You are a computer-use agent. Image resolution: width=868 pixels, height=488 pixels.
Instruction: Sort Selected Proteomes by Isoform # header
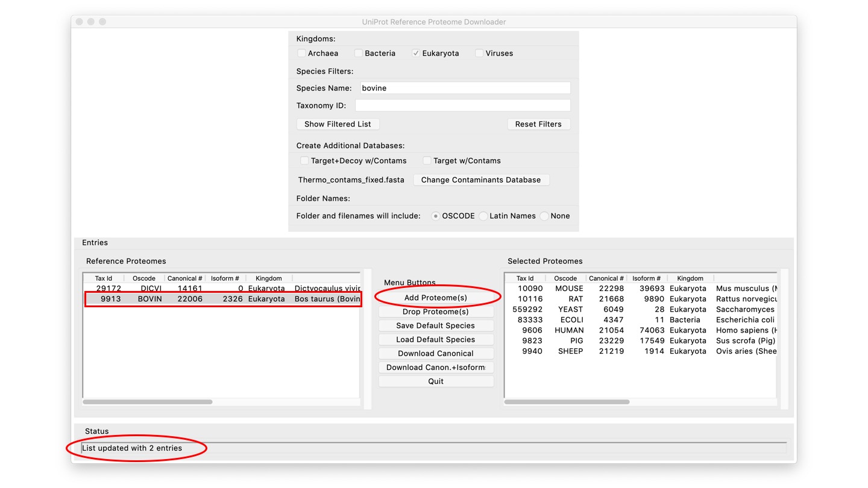coord(647,278)
